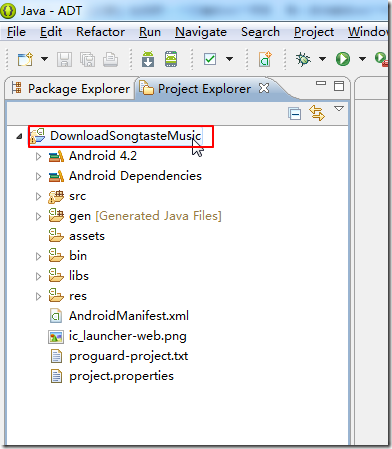This screenshot has width=392, height=449.
Task: Open the Search menu
Action: pyautogui.click(x=260, y=32)
